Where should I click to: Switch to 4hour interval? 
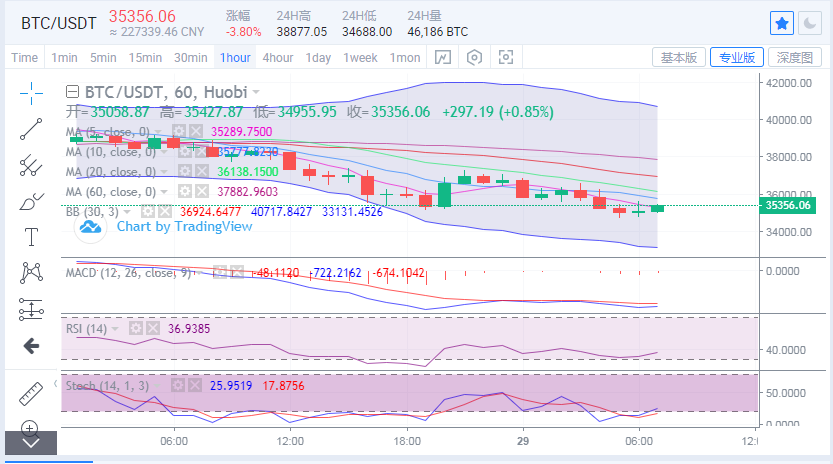pyautogui.click(x=278, y=57)
